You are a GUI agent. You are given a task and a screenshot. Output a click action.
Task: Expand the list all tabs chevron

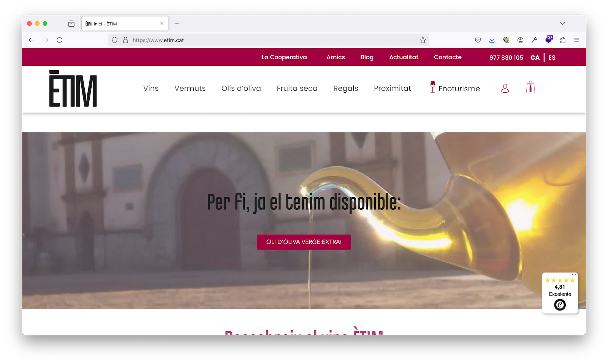pos(562,24)
